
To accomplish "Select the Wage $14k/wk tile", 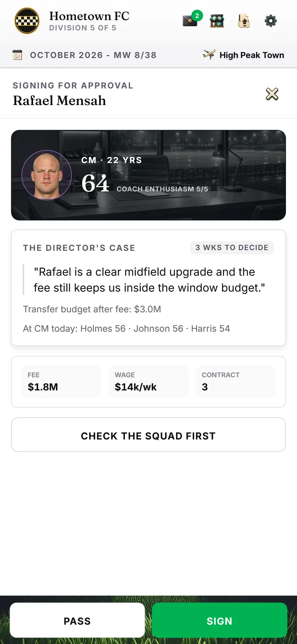I will tap(148, 382).
